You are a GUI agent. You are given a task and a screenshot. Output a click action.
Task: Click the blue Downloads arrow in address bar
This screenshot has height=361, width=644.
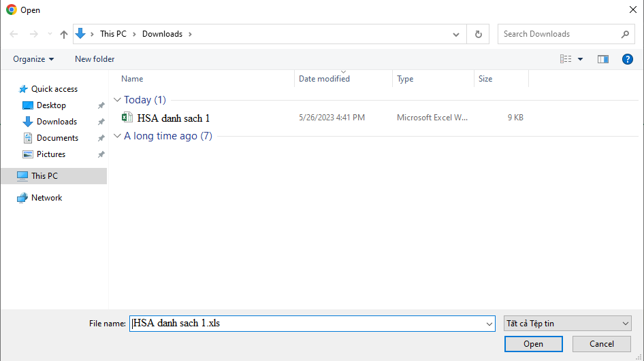pos(80,33)
